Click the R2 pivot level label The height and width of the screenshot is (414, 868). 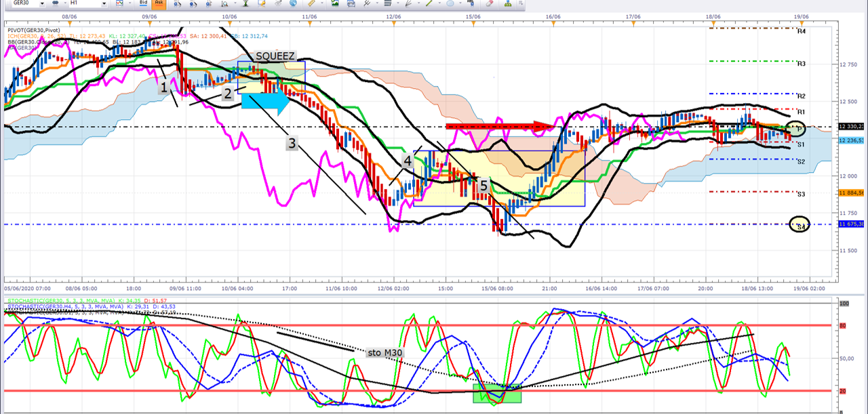pyautogui.click(x=801, y=96)
